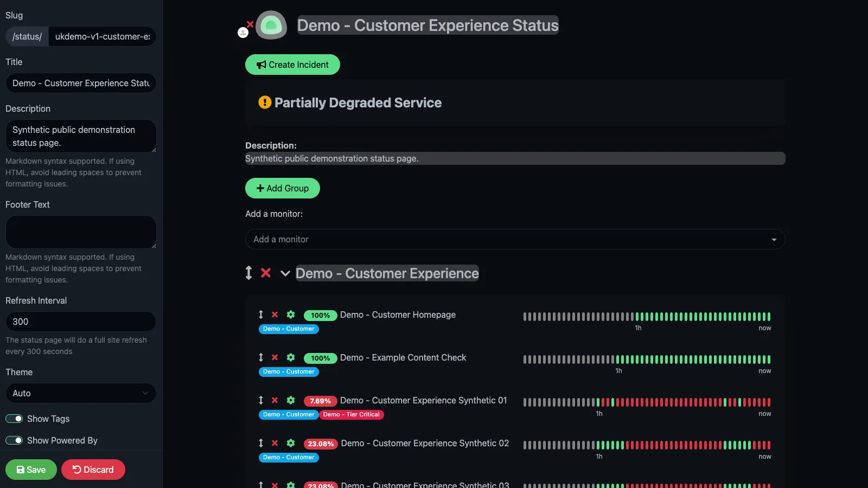The height and width of the screenshot is (488, 868).
Task: Click the /status/ slug prefix label
Action: coord(27,36)
